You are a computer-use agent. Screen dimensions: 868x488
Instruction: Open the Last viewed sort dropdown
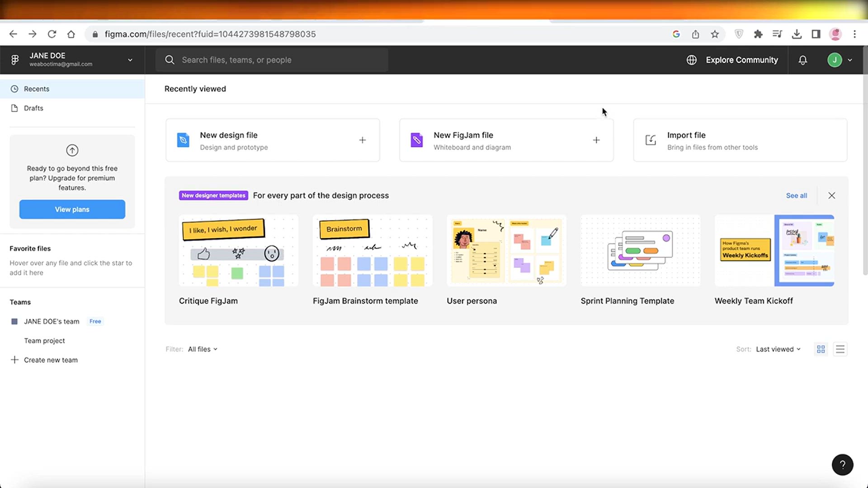pos(778,349)
